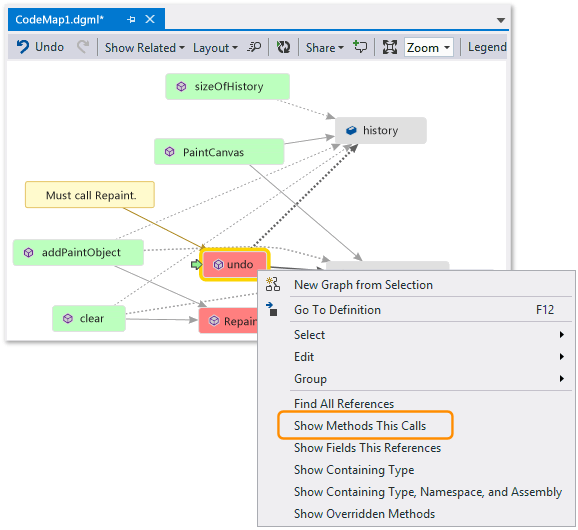Click the method icon on addPaintObject node
The height and width of the screenshot is (530, 578).
[x=28, y=252]
